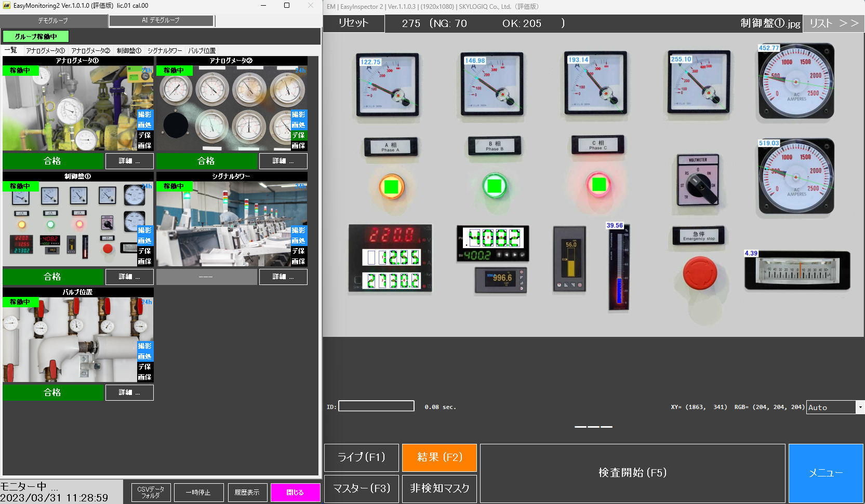Toggle 画保 indicator on 制御盤① panel

tap(145, 262)
